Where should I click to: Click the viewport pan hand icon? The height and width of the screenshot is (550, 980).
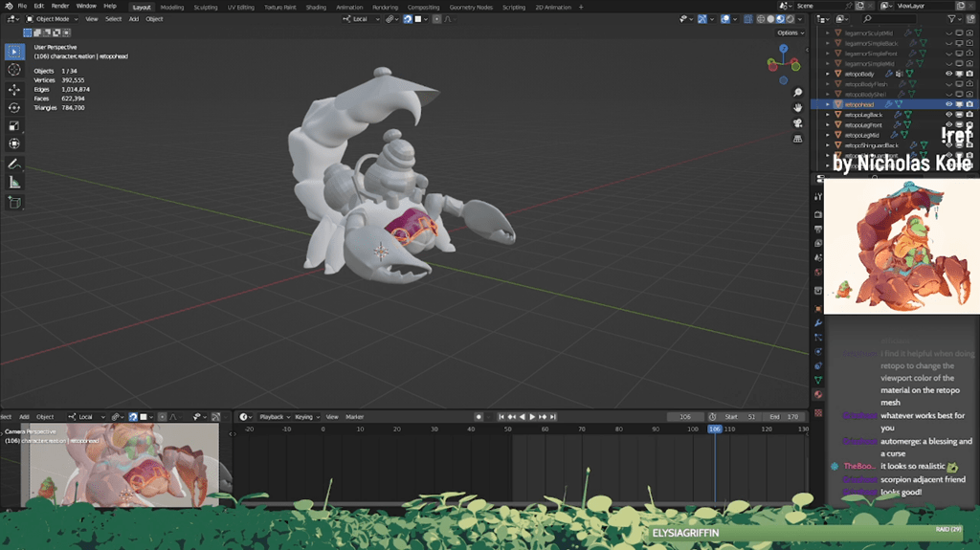[x=797, y=107]
